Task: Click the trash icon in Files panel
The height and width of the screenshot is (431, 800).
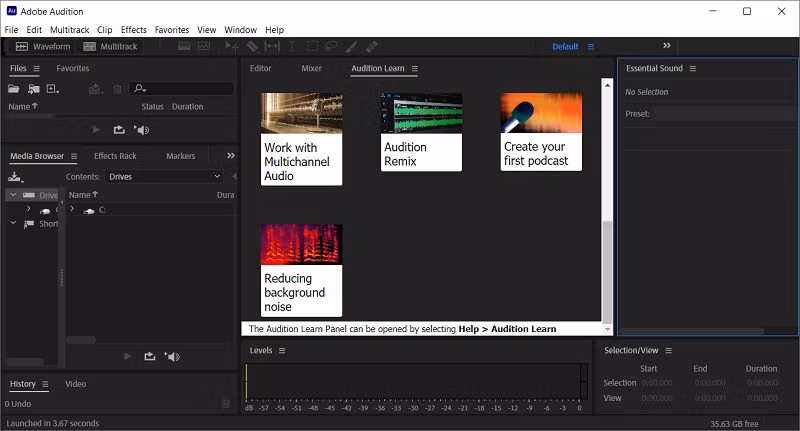Action: pos(117,89)
